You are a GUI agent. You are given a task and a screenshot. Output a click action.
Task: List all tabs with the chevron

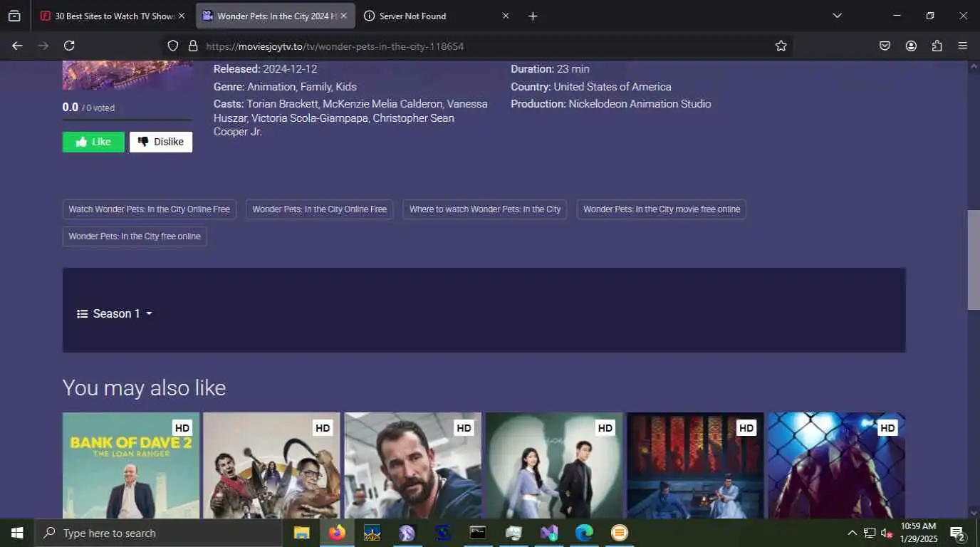tap(837, 16)
